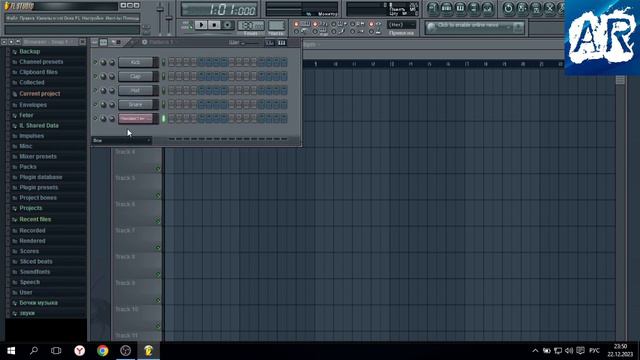Image resolution: width=640 pixels, height=360 pixels.
Task: Open the Snare channel button
Action: (x=136, y=104)
